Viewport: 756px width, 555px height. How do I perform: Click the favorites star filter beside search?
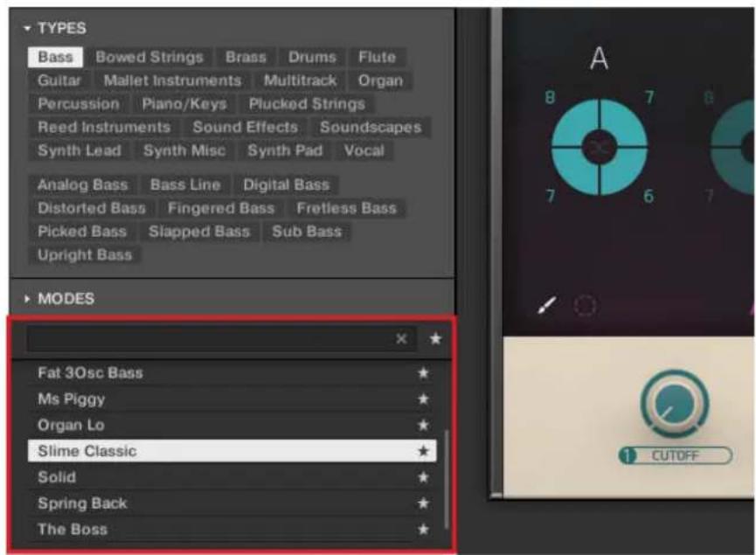point(435,339)
